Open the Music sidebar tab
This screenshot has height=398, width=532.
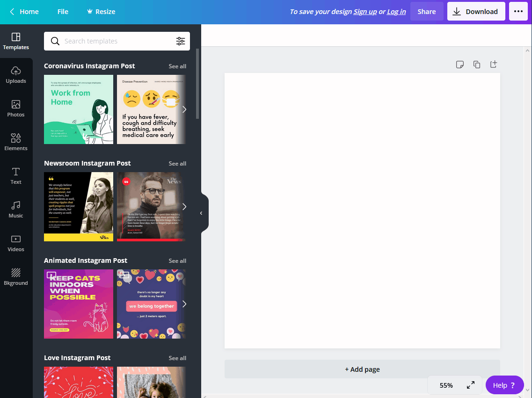[x=16, y=210]
